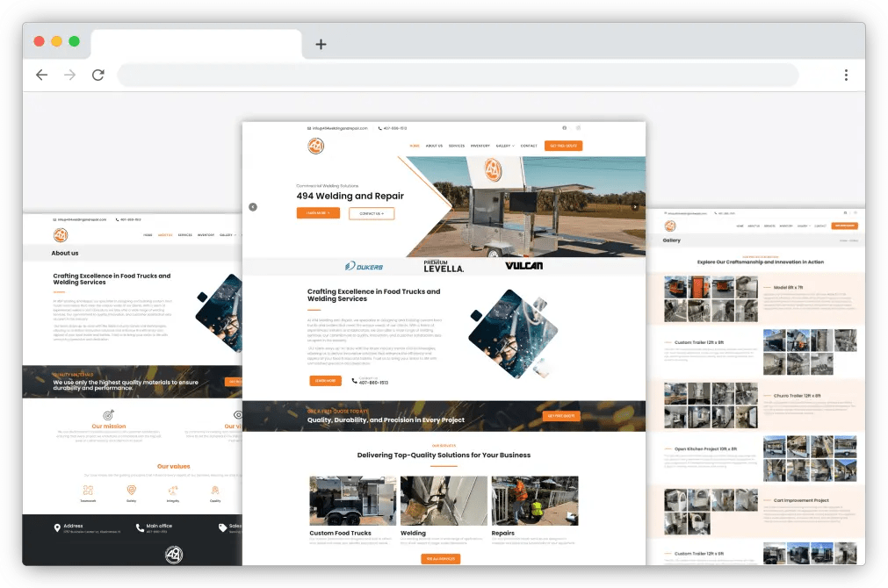The image size is (888, 588).
Task: Click the Quality icon in the Our Values row
Action: click(215, 491)
